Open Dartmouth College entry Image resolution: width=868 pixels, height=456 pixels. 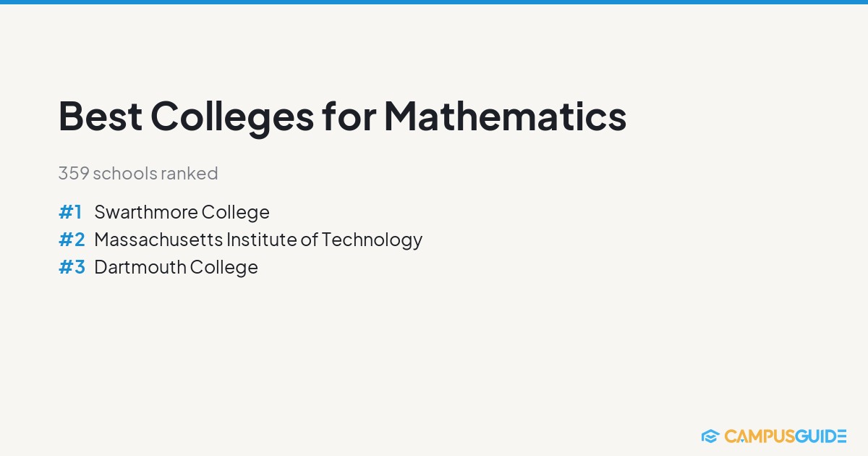coord(176,267)
